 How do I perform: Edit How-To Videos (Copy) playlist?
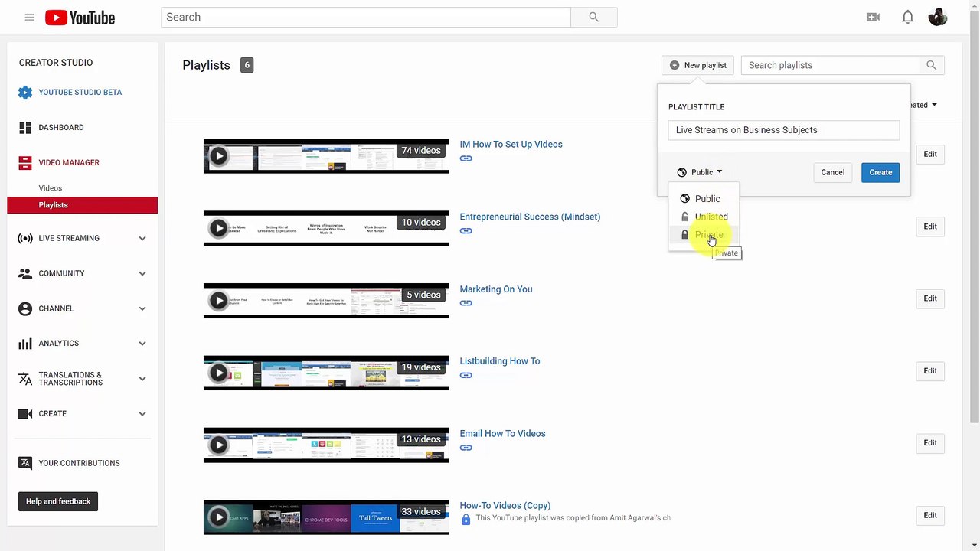click(x=930, y=516)
